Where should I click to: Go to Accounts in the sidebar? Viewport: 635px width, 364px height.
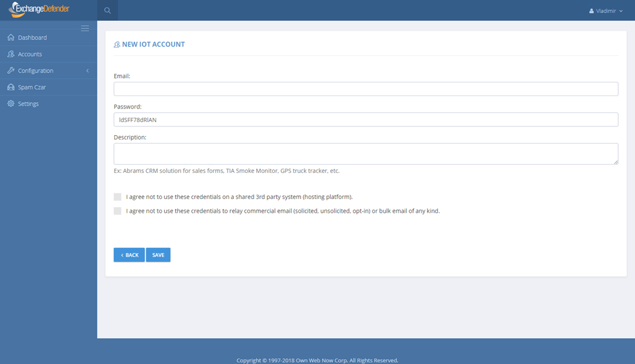point(48,54)
